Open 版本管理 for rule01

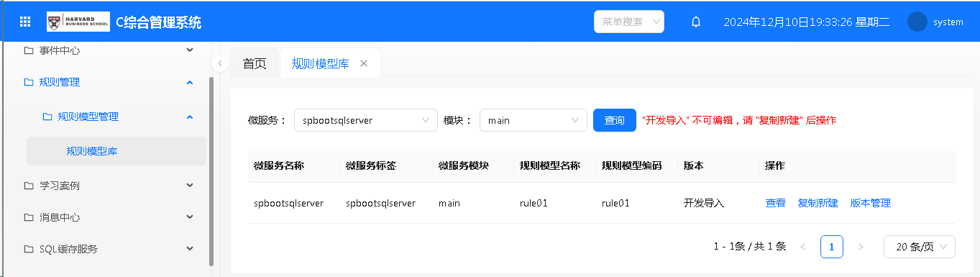(x=871, y=203)
